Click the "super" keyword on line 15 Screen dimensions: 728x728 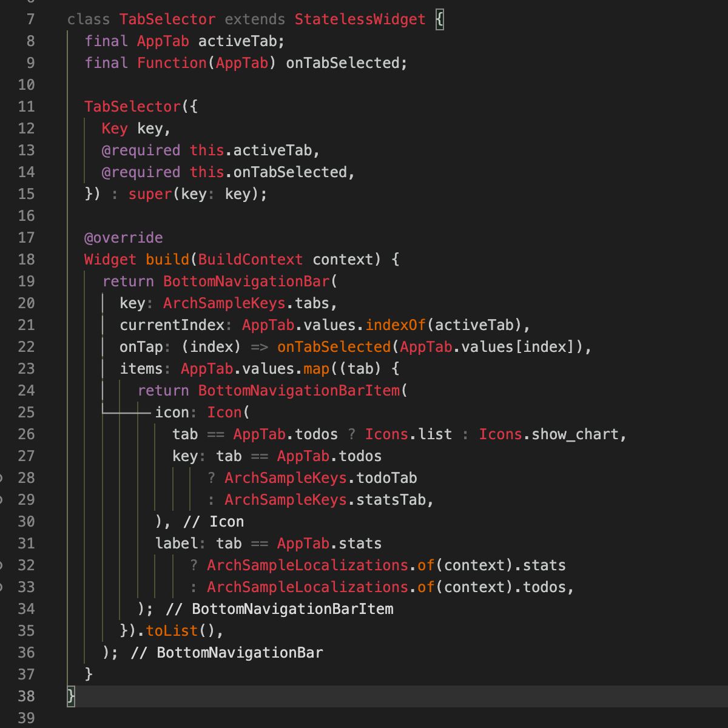(150, 194)
